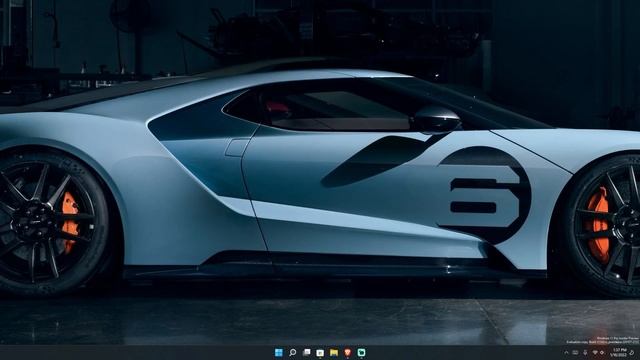Launch File Explorer from taskbar
The height and width of the screenshot is (360, 640).
(334, 352)
